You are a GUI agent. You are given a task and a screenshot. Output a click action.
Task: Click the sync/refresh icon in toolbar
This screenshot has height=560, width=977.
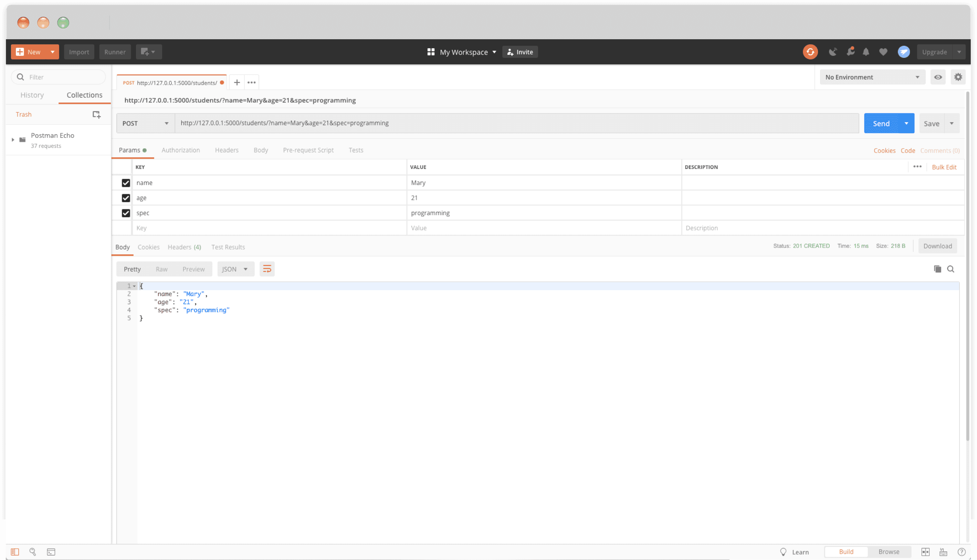(x=811, y=52)
